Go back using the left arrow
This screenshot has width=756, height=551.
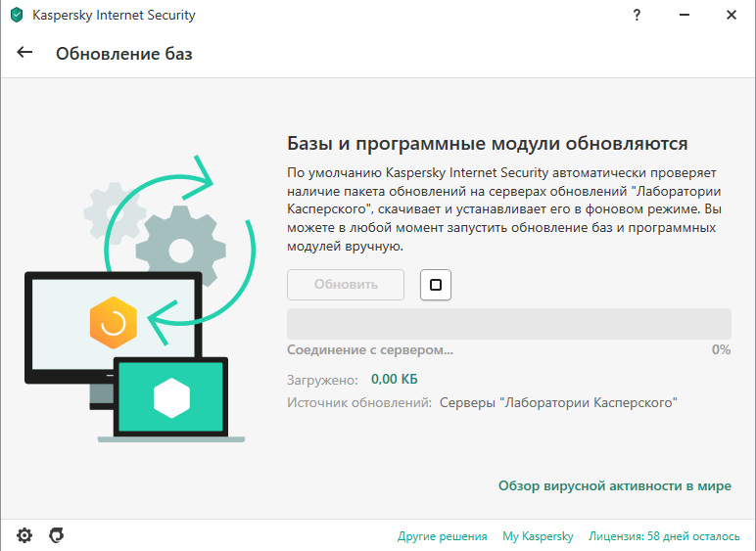point(24,53)
